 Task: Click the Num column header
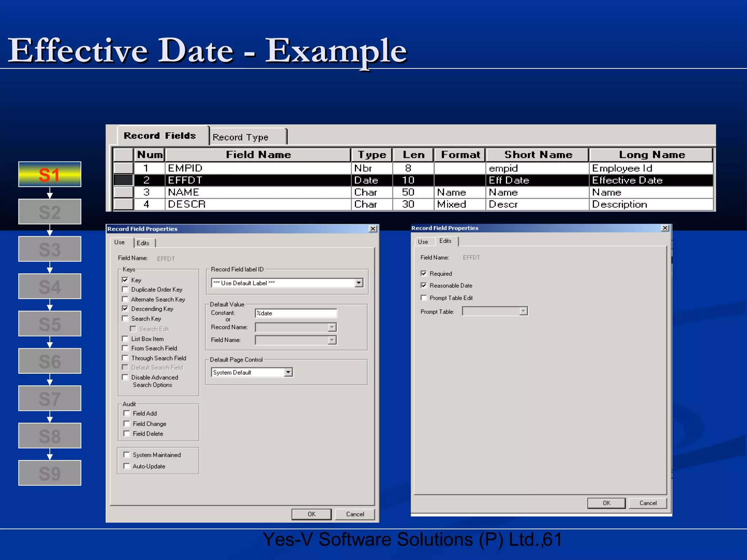pos(150,155)
